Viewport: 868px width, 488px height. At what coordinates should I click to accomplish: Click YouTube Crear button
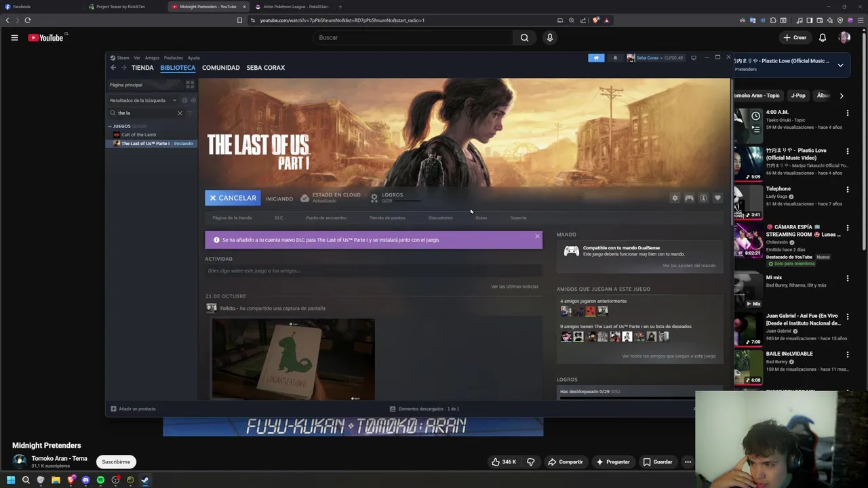click(x=794, y=38)
